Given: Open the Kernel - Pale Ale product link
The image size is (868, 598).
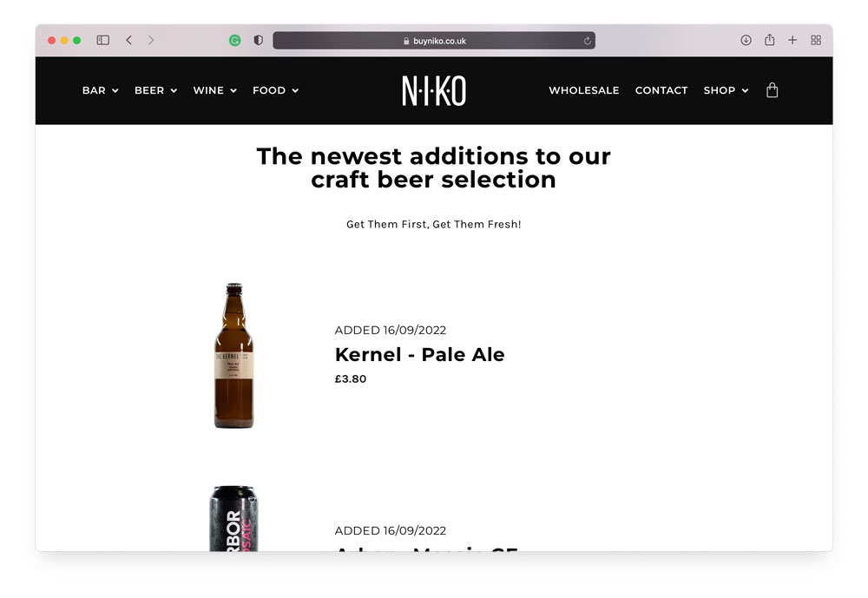Looking at the screenshot, I should (419, 354).
